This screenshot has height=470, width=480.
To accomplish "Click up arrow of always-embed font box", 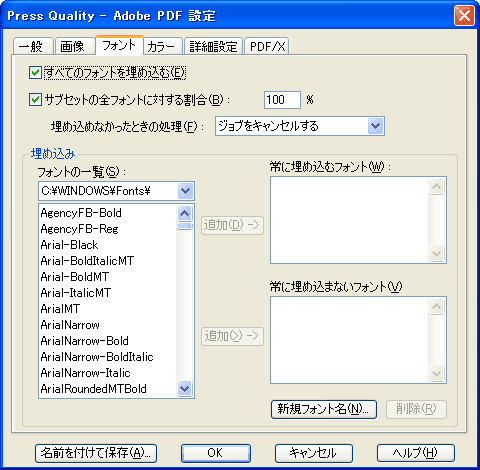I will point(437,186).
